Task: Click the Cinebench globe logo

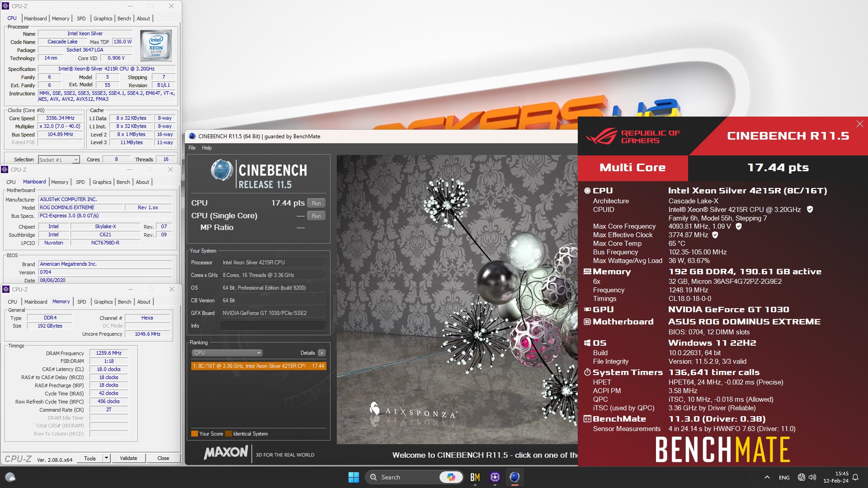Action: (222, 170)
